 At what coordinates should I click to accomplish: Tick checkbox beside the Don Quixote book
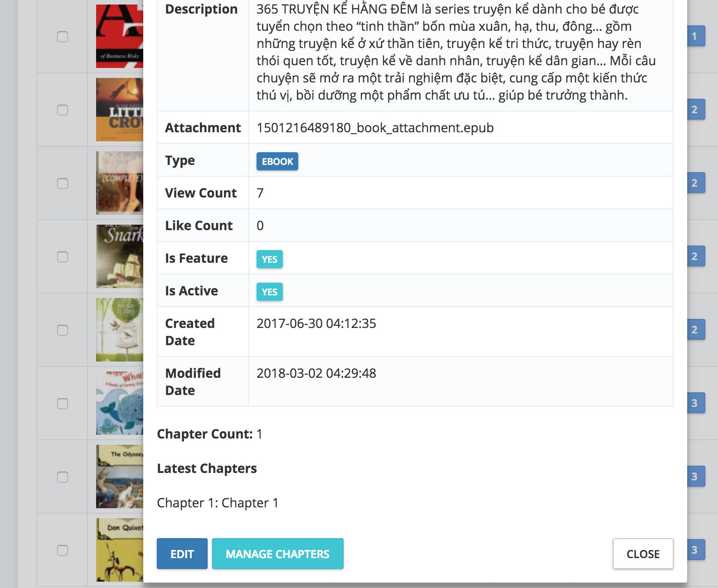coord(63,550)
